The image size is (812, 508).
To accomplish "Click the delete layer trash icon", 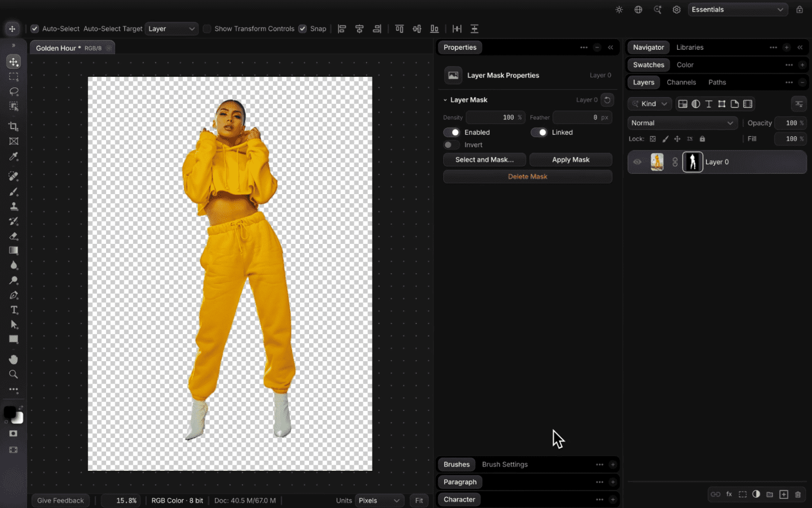I will [x=798, y=494].
